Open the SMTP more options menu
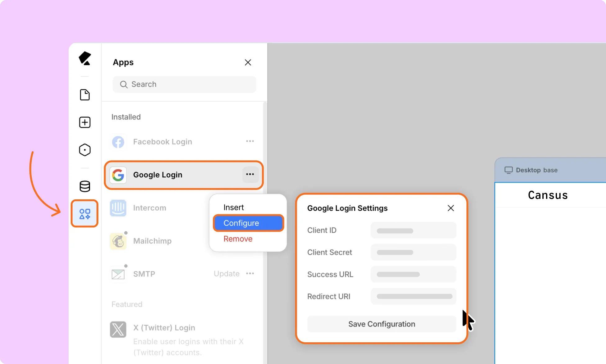The height and width of the screenshot is (364, 606). 250,273
